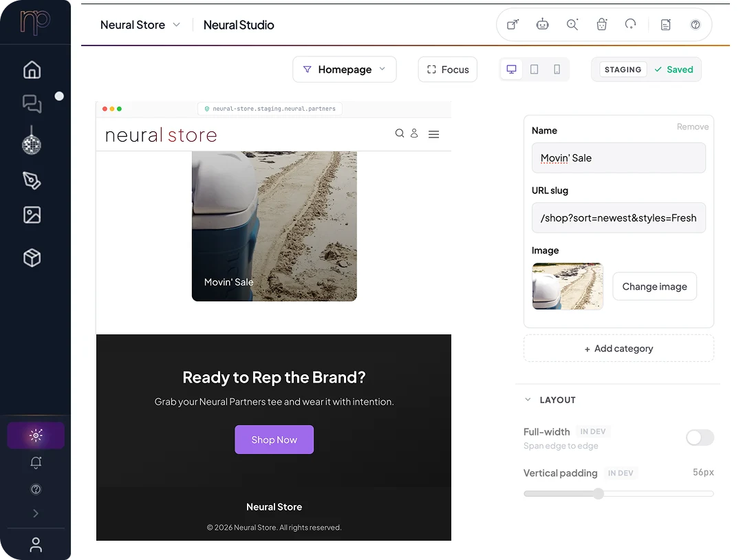Open the preview hamburger menu

pyautogui.click(x=433, y=134)
